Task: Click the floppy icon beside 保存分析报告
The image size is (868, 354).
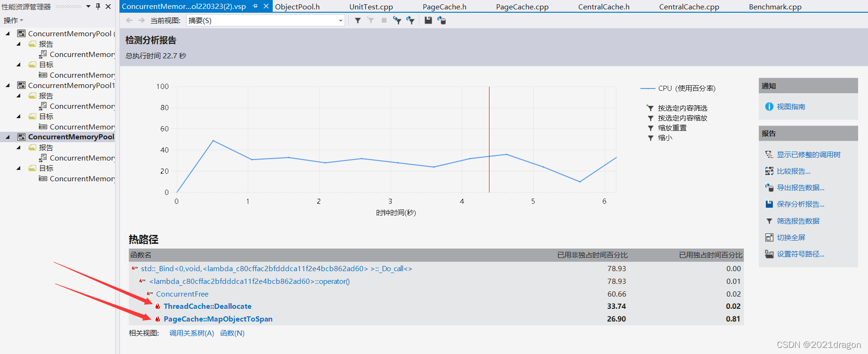Action: click(x=769, y=204)
